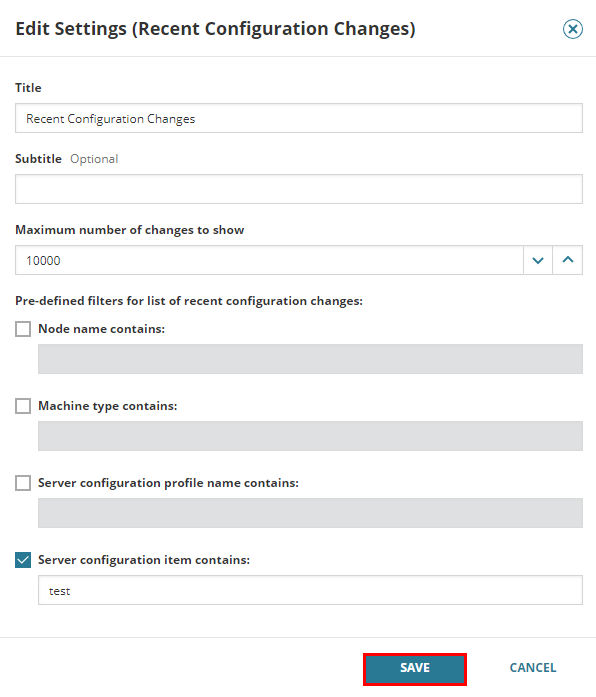596x697 pixels.
Task: Enable the Machine type contains filter
Action: point(23,406)
